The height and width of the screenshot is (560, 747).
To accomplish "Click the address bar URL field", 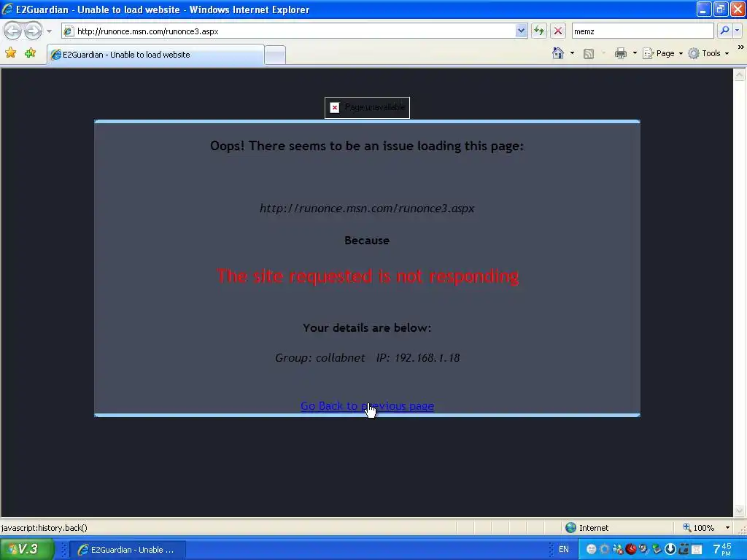I will 288,31.
